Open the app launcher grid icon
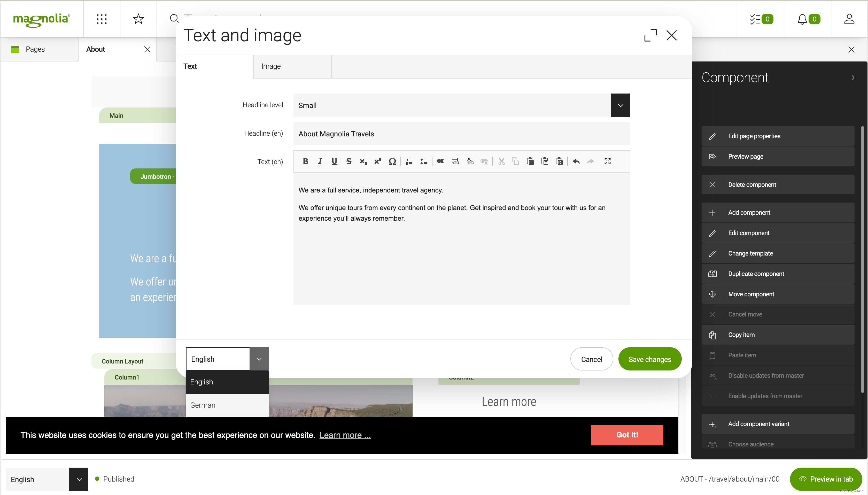 (102, 19)
